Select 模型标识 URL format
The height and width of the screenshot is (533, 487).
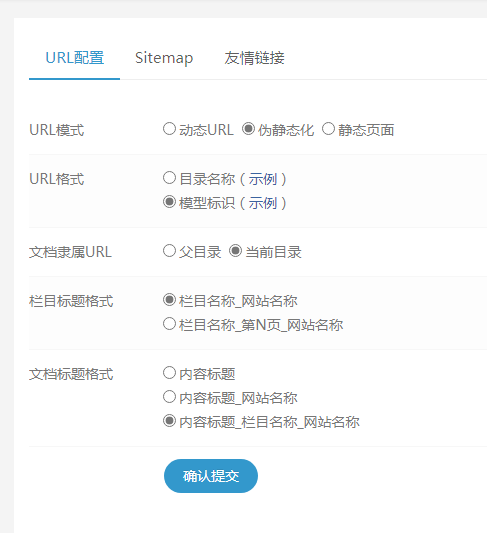tap(169, 202)
